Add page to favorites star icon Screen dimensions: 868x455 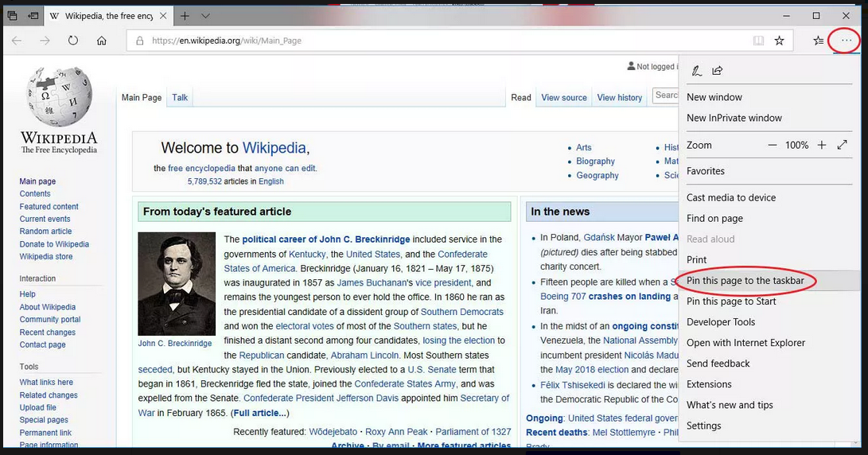pos(779,41)
